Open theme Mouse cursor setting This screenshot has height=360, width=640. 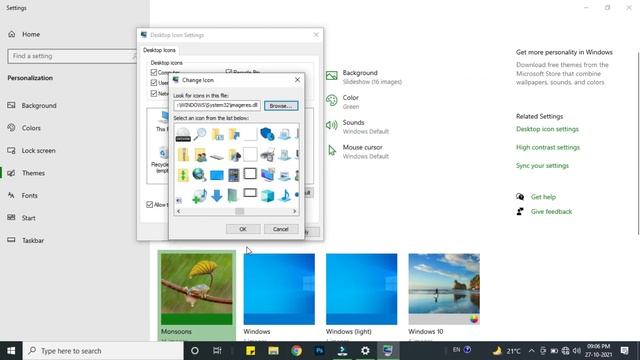tap(357, 151)
